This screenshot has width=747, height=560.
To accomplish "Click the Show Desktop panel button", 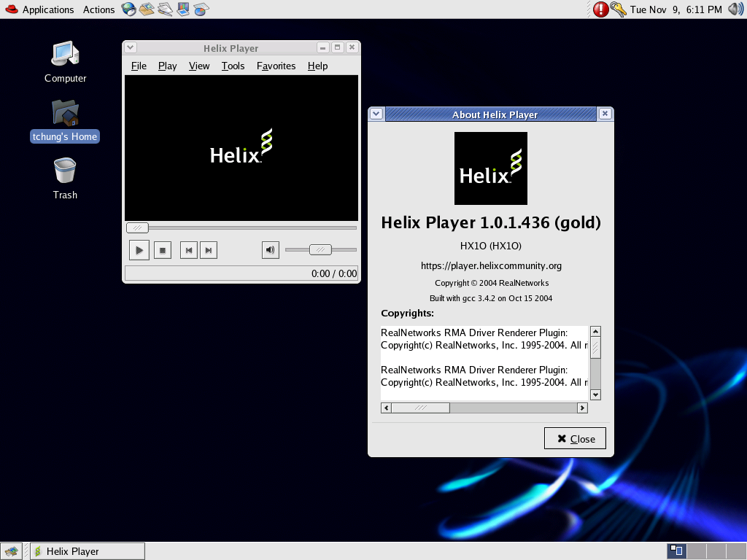I will [11, 551].
